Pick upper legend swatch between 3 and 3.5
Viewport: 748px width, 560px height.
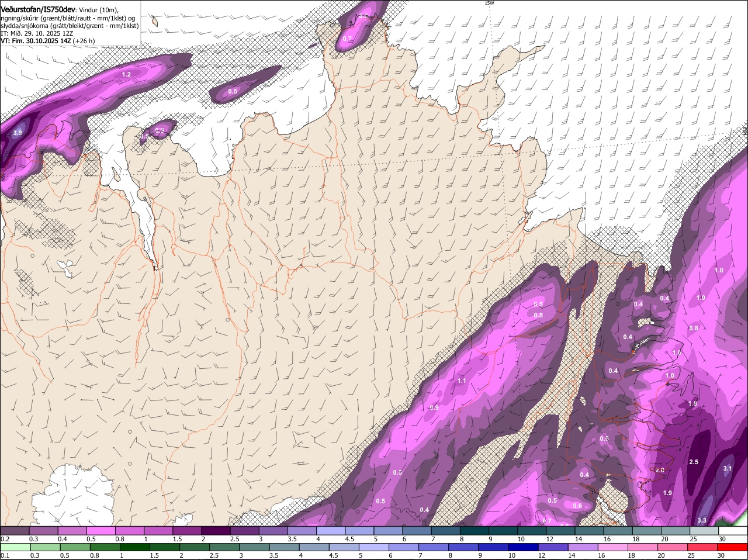coord(273,531)
